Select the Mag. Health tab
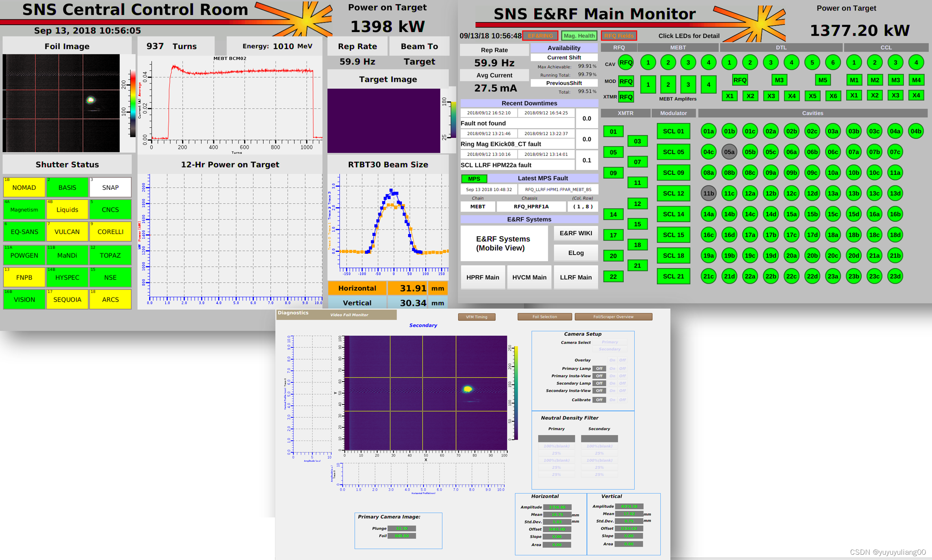Screen dimensions: 932x560 pos(579,36)
